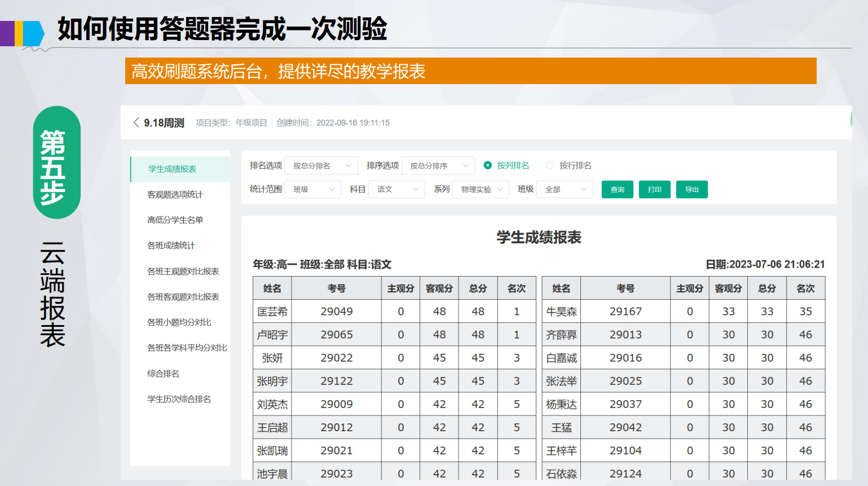Open 客观题选项统计 in the sidebar
Image resolution: width=868 pixels, height=486 pixels.
(175, 195)
